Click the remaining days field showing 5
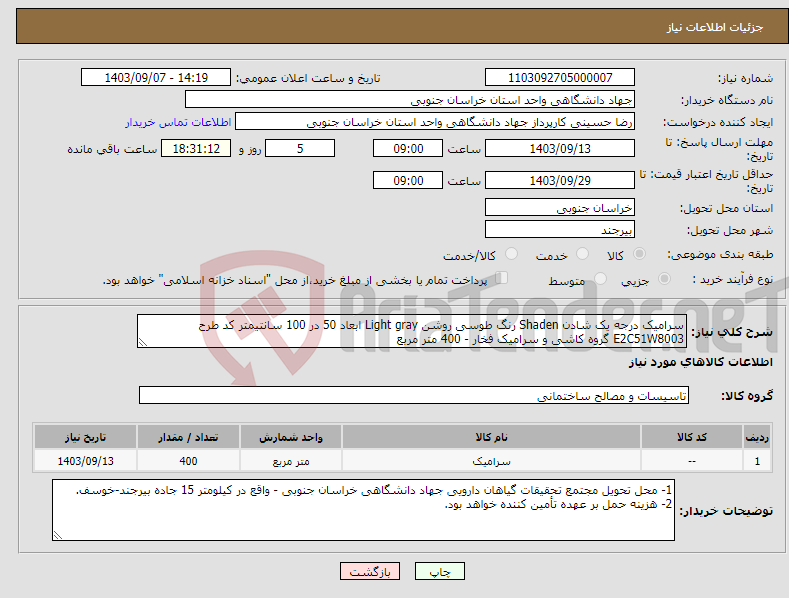 point(300,148)
